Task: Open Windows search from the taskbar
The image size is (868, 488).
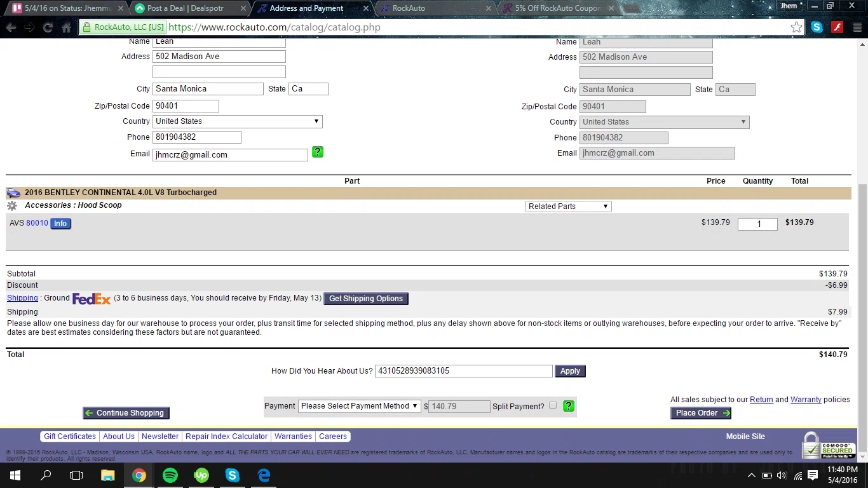Action: [46, 475]
